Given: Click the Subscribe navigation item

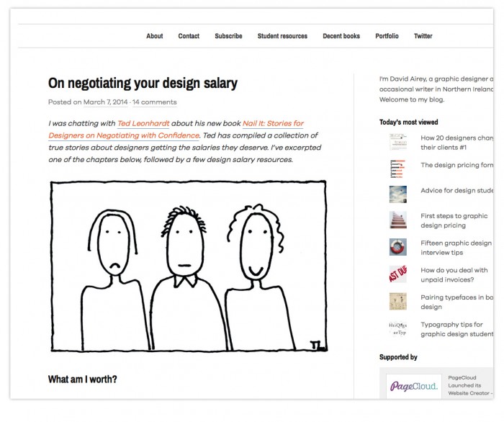Looking at the screenshot, I should (228, 36).
